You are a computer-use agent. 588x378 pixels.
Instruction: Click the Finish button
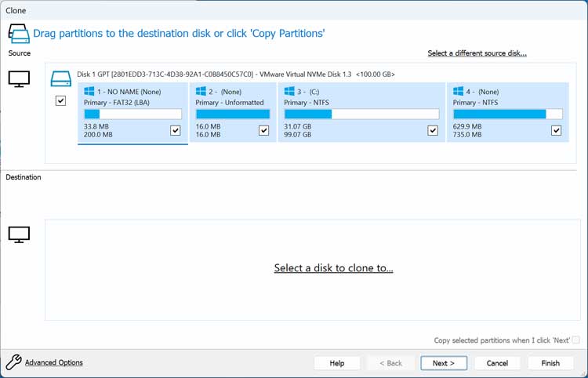[550, 363]
